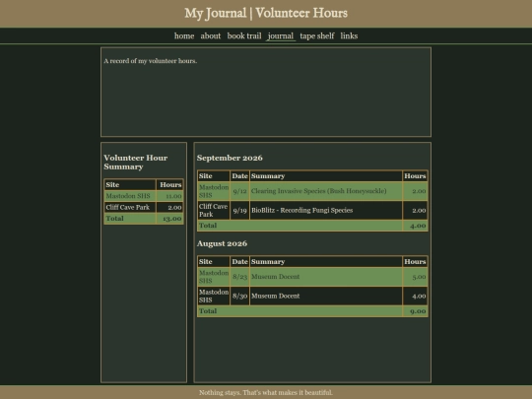Click the 4.00 hours cell for 8/30
Viewport: 532px width, 399px height.
(x=415, y=296)
